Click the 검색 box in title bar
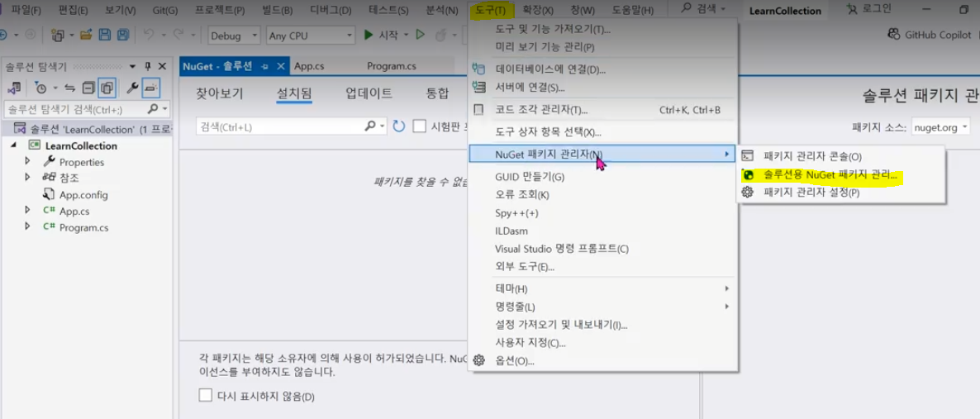980x419 pixels. coord(705,9)
